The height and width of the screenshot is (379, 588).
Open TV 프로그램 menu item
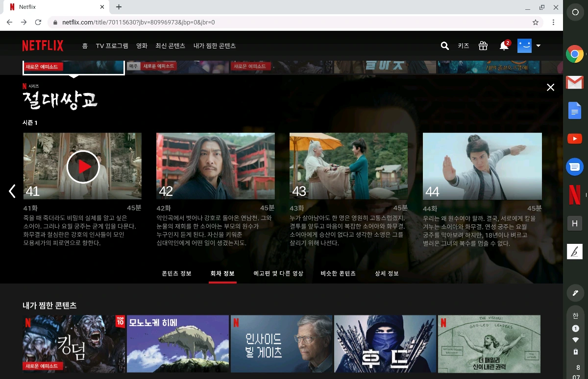click(x=112, y=46)
